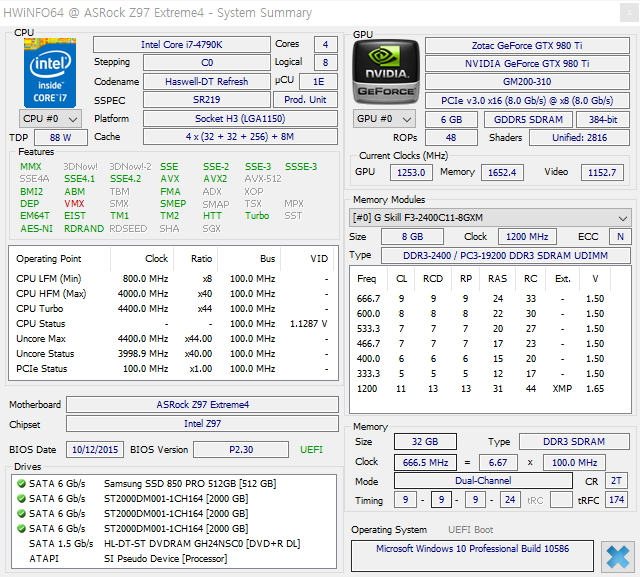This screenshot has height=577, width=640.
Task: Click the Intel Z97 chipset field
Action: coord(202,424)
